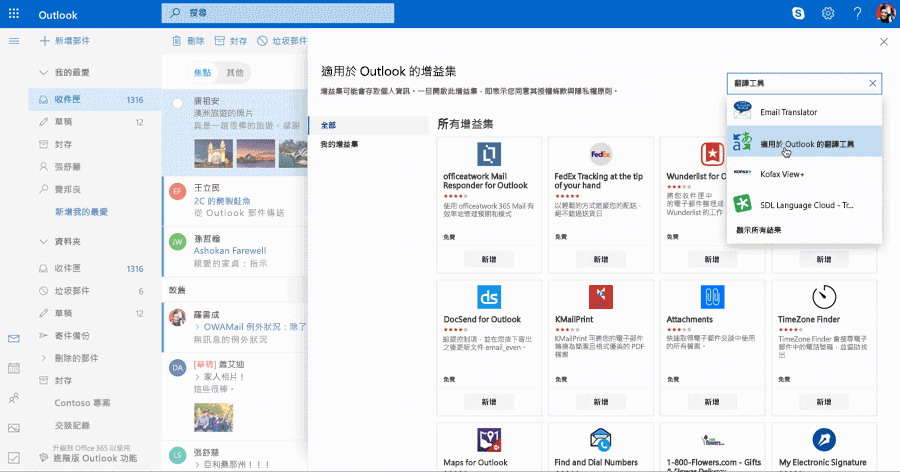Open 草稿 under favorites
The width and height of the screenshot is (900, 472).
(x=95, y=122)
